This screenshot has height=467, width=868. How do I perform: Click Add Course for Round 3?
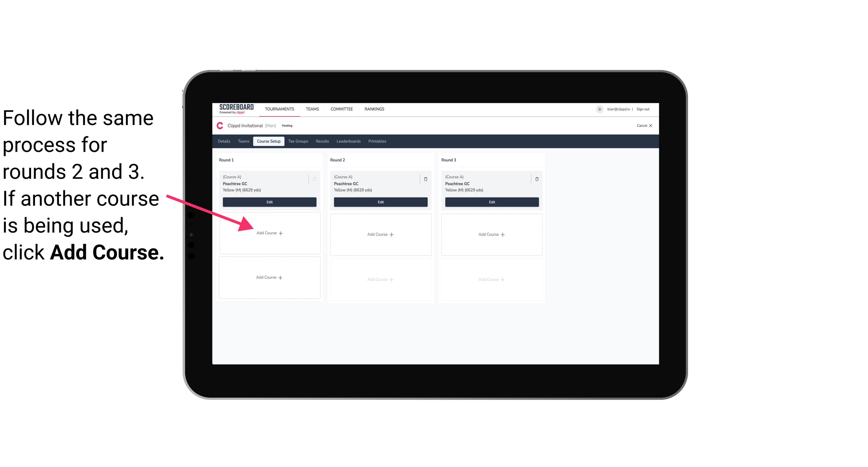coord(491,234)
